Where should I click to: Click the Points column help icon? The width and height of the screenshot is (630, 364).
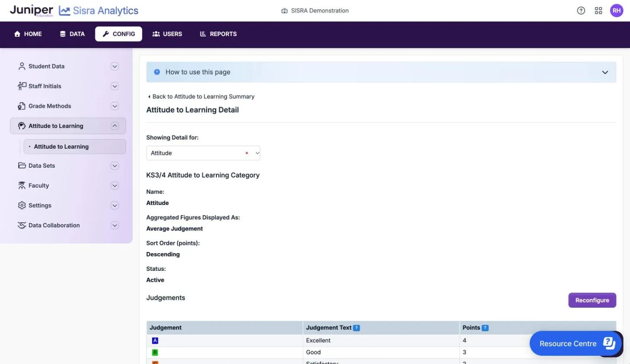coord(485,328)
